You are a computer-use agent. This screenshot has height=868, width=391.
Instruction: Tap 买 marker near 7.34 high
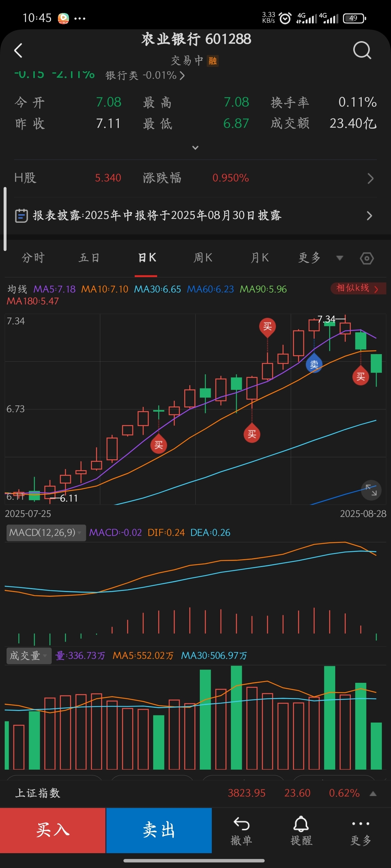click(x=268, y=327)
